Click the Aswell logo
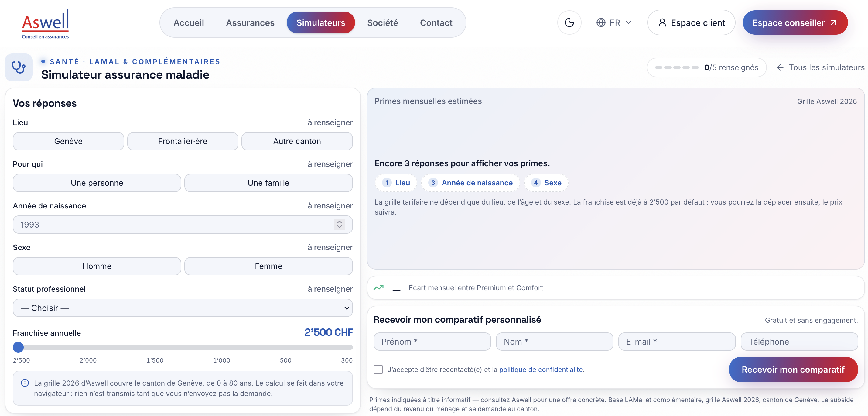868x416 pixels. 45,24
